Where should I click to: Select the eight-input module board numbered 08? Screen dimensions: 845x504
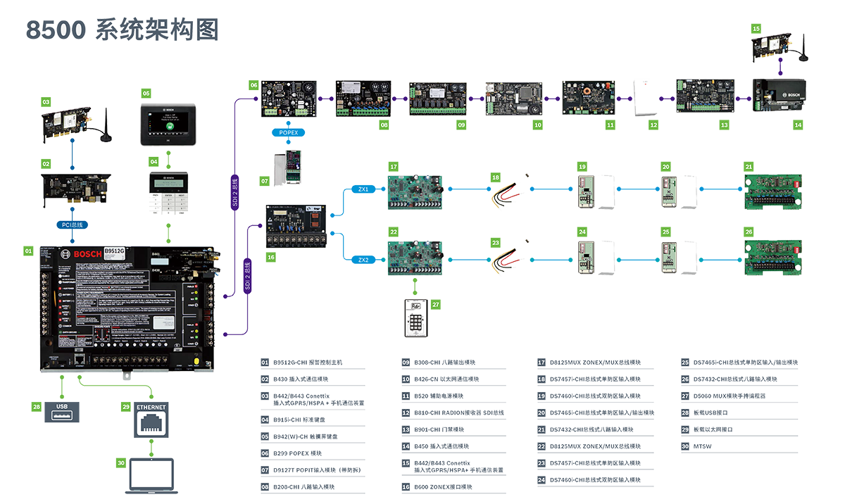pos(362,98)
